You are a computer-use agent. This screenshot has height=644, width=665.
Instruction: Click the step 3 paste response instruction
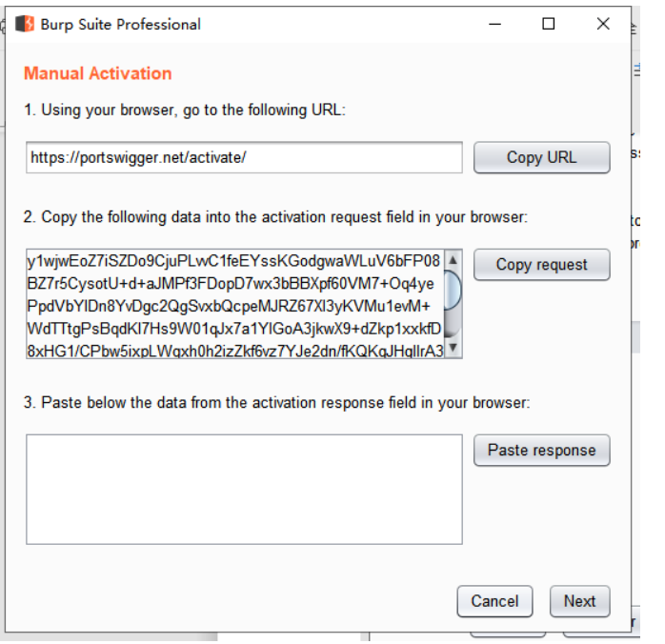pos(277,402)
